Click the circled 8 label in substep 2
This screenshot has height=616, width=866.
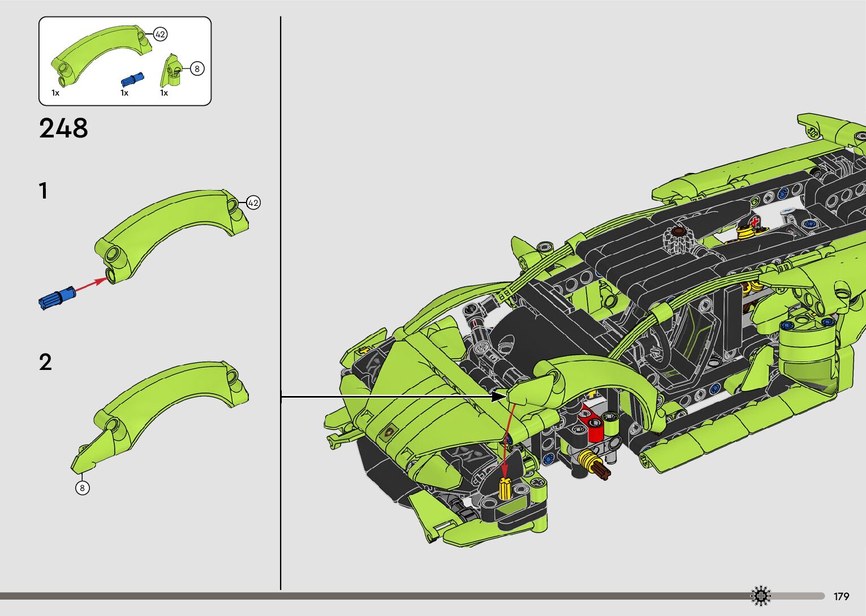pyautogui.click(x=83, y=488)
